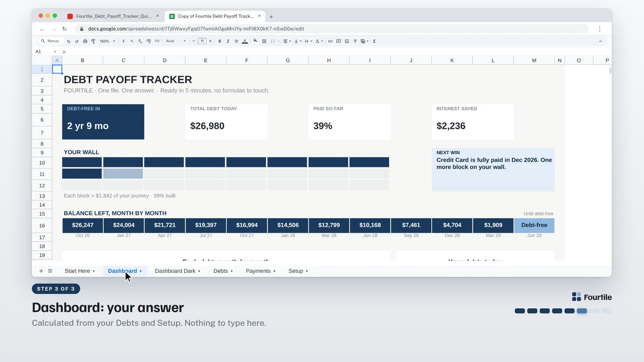Switch to the Fourtile_Debt_Payoff_Tracker browser tab
Image resolution: width=644 pixels, height=362 pixels.
click(x=113, y=16)
